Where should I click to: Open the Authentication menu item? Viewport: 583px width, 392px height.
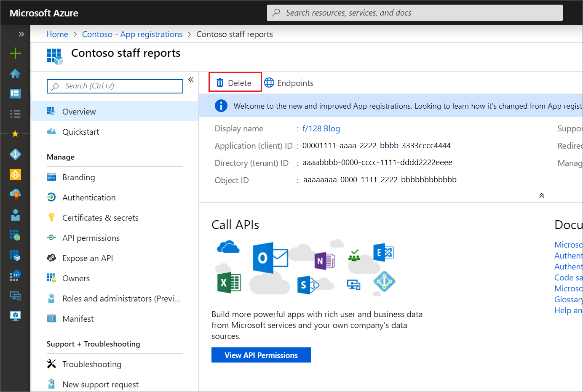pyautogui.click(x=88, y=197)
